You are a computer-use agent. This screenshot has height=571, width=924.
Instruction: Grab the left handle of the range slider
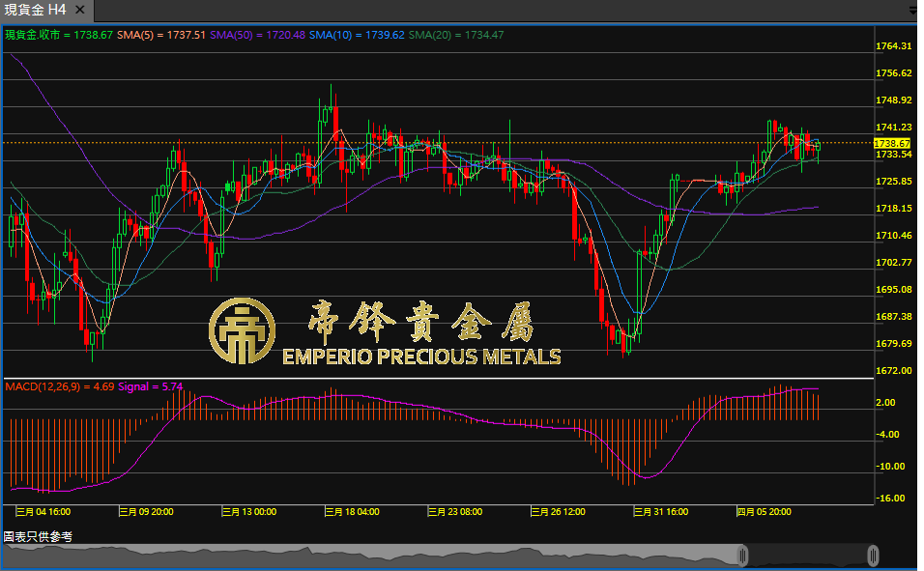742,556
